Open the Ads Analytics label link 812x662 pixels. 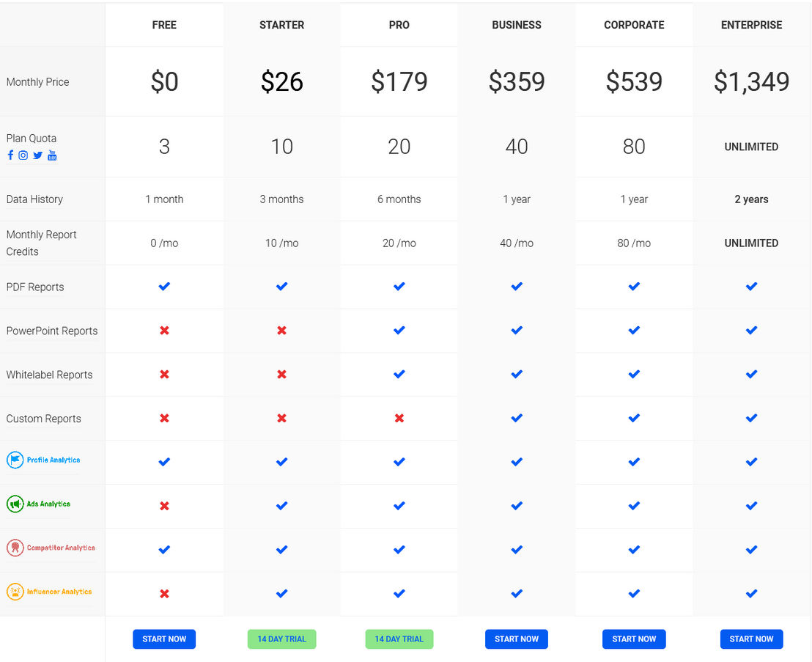coord(48,504)
